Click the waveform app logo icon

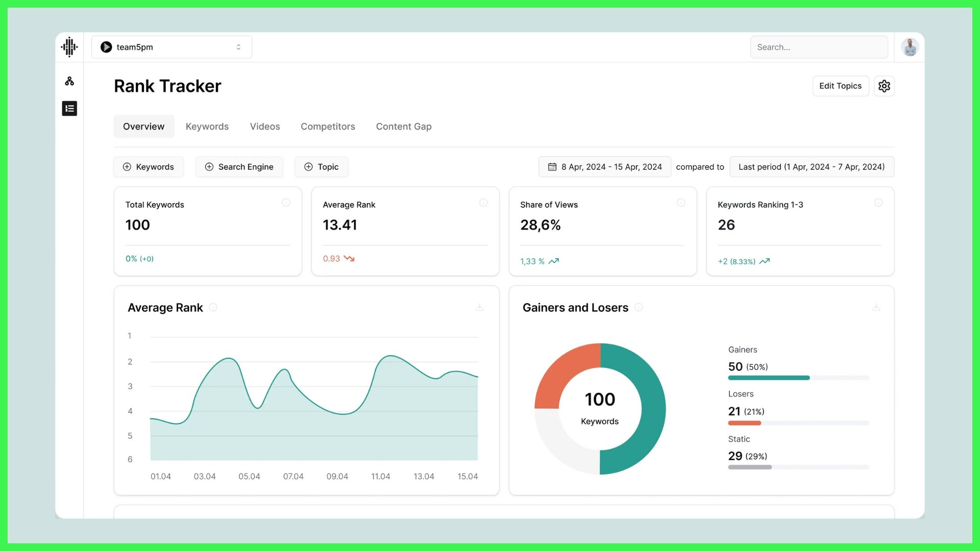69,47
